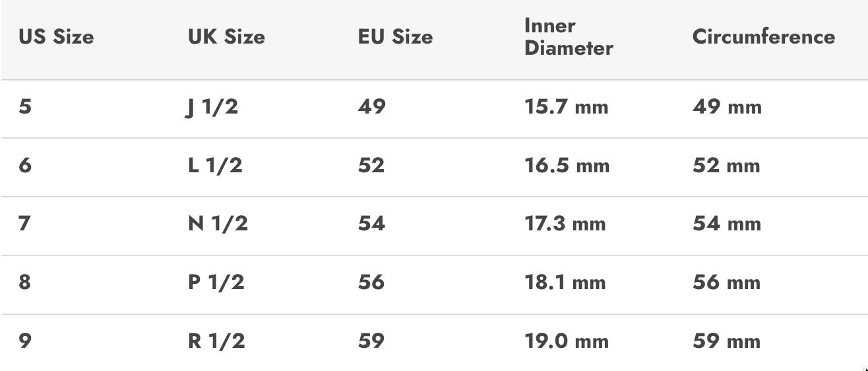
Task: Click the UK size N 1/2 cell
Action: 218,224
